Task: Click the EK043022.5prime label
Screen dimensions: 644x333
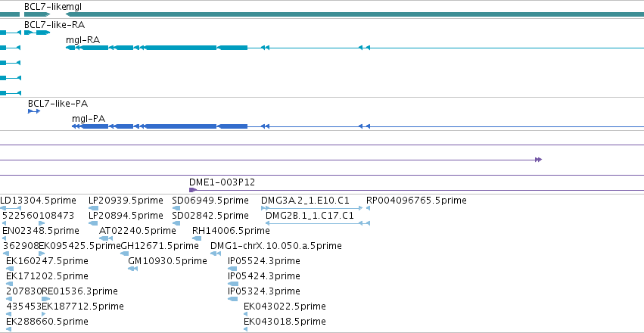Action: click(285, 307)
